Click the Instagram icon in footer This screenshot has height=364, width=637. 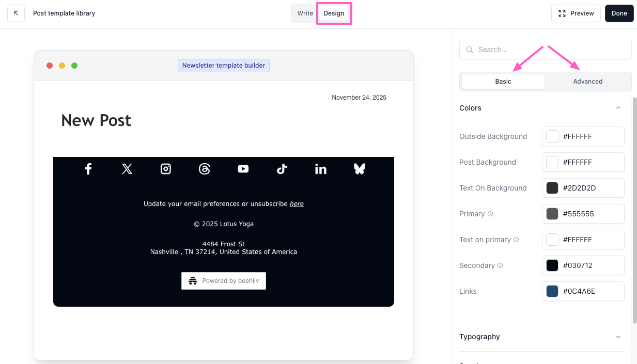[x=166, y=169]
